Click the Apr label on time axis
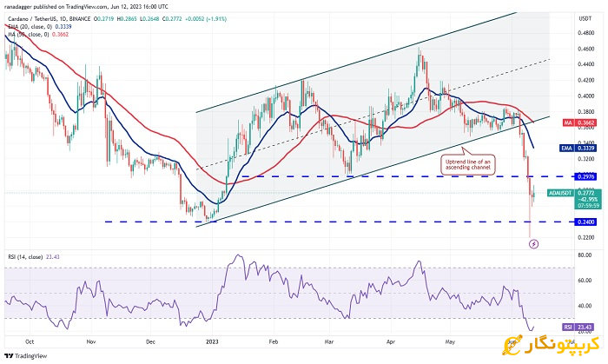This screenshot has width=608, height=364. pos(391,342)
